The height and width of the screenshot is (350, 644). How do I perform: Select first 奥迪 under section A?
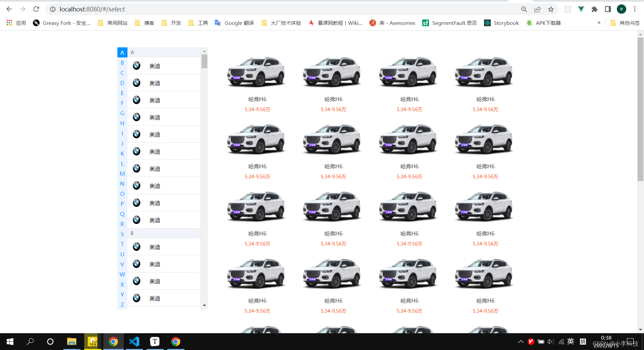pos(164,66)
